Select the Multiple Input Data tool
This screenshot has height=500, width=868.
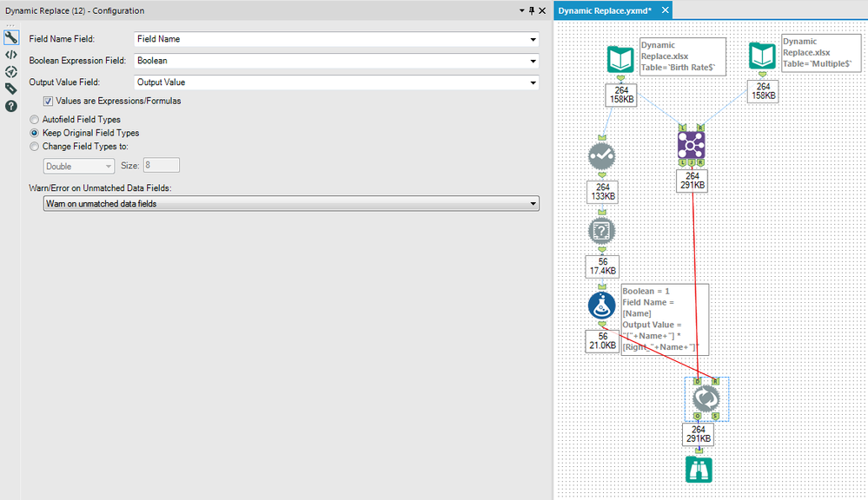[x=762, y=56]
